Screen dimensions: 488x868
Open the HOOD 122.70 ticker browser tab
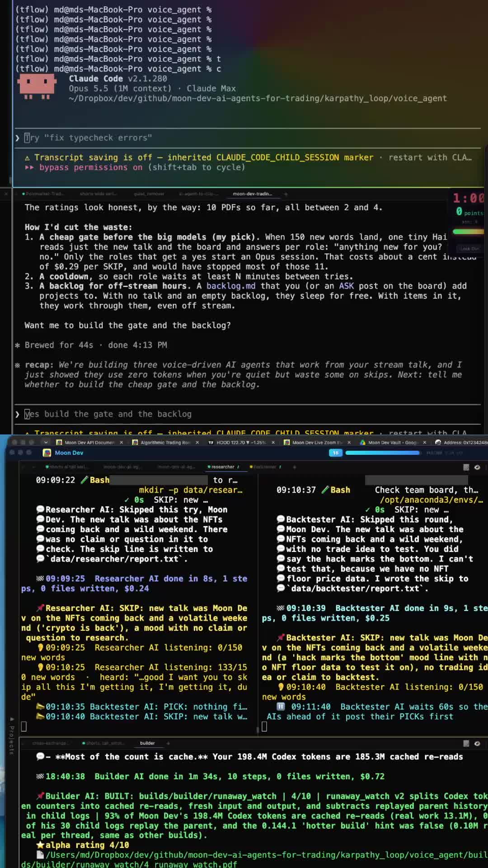pos(240,442)
